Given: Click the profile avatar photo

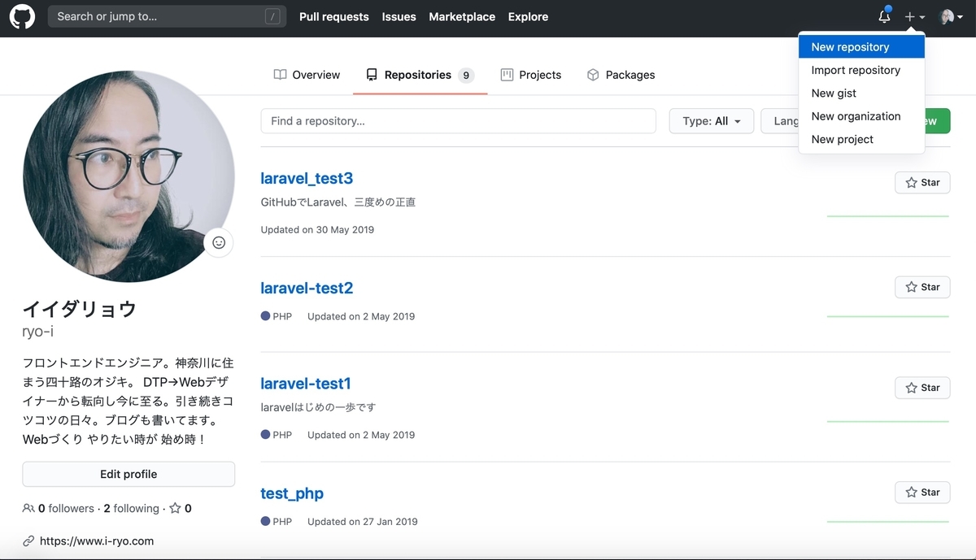Looking at the screenshot, I should tap(129, 176).
